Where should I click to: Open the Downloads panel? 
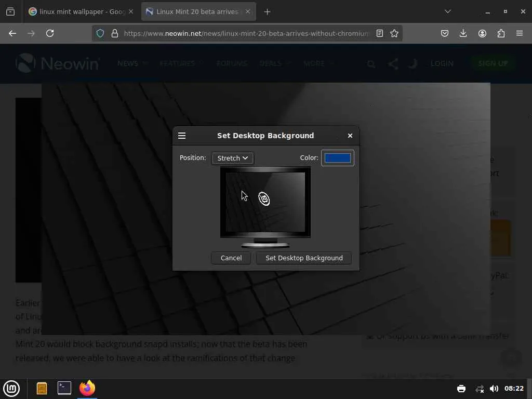(463, 33)
